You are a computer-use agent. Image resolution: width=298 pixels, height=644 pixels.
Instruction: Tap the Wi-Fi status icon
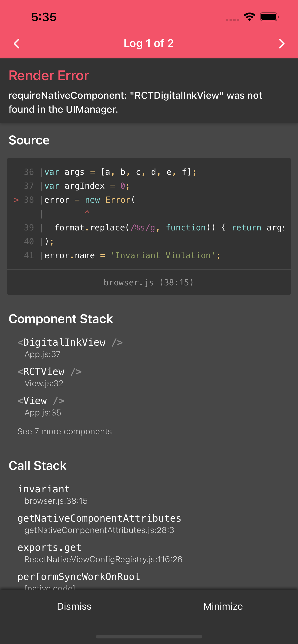coord(249,17)
